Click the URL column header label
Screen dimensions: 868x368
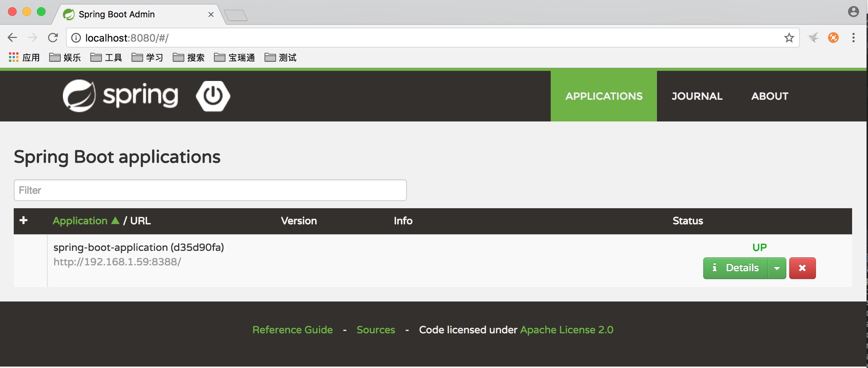(140, 221)
